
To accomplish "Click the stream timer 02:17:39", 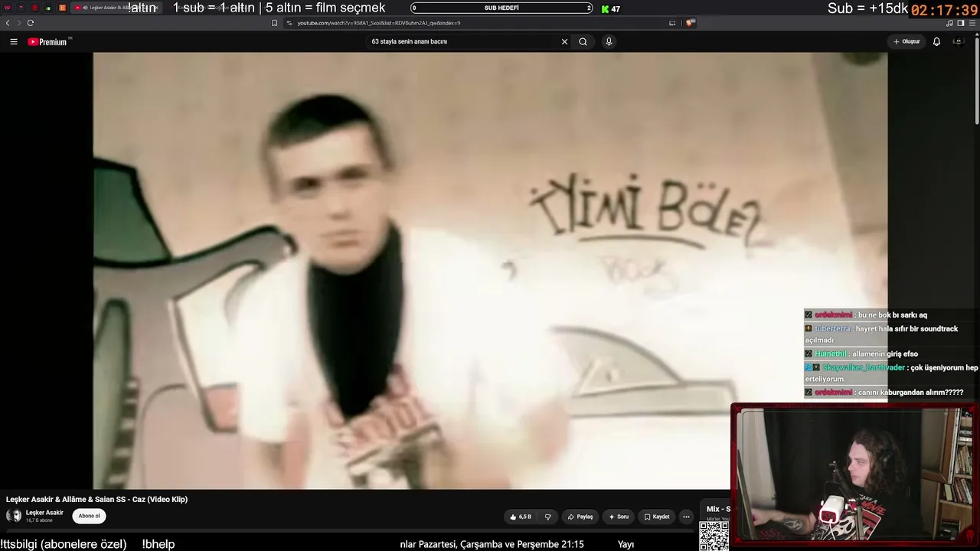I will coord(944,11).
